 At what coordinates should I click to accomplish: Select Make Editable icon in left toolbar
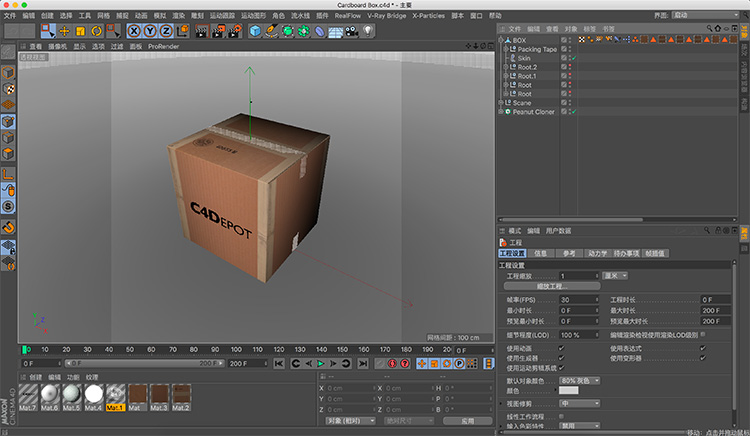tap(8, 52)
